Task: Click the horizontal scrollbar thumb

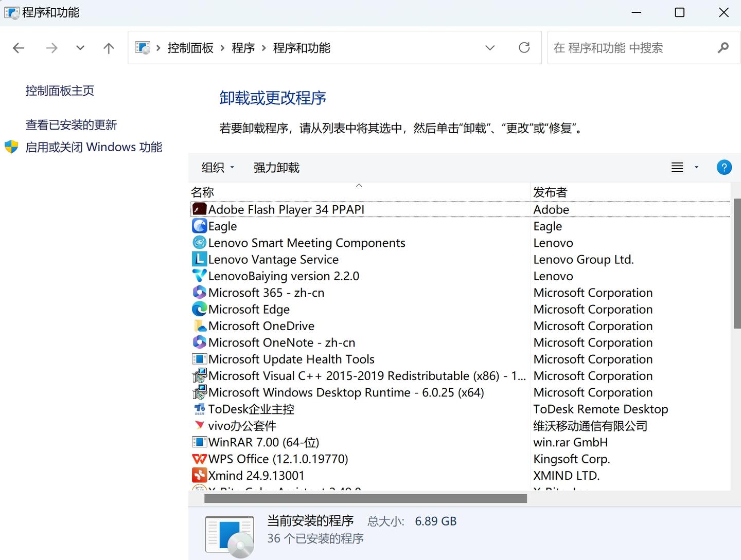Action: (366, 498)
